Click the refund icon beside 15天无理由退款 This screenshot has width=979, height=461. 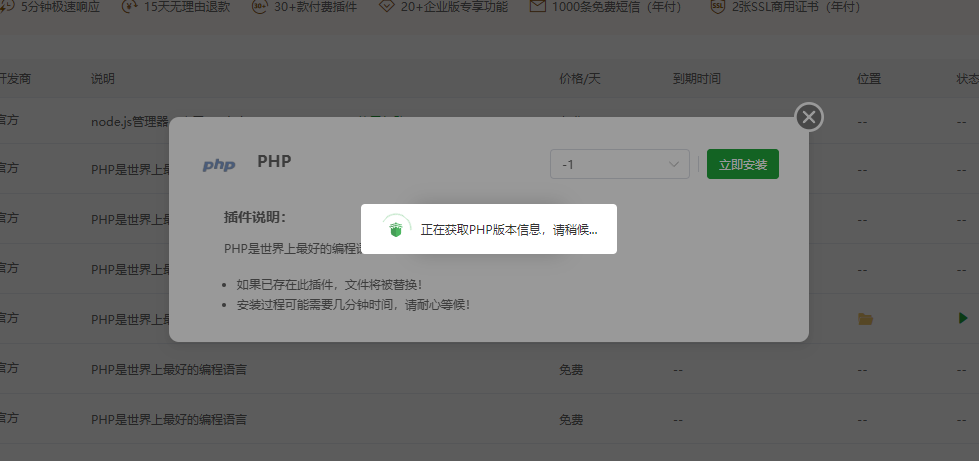click(130, 7)
